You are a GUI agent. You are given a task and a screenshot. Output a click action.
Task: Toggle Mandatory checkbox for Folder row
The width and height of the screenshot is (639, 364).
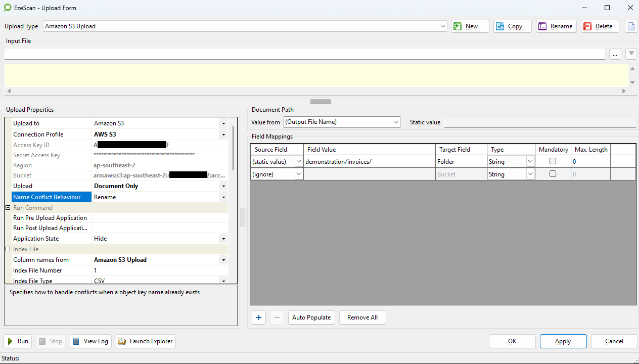553,161
